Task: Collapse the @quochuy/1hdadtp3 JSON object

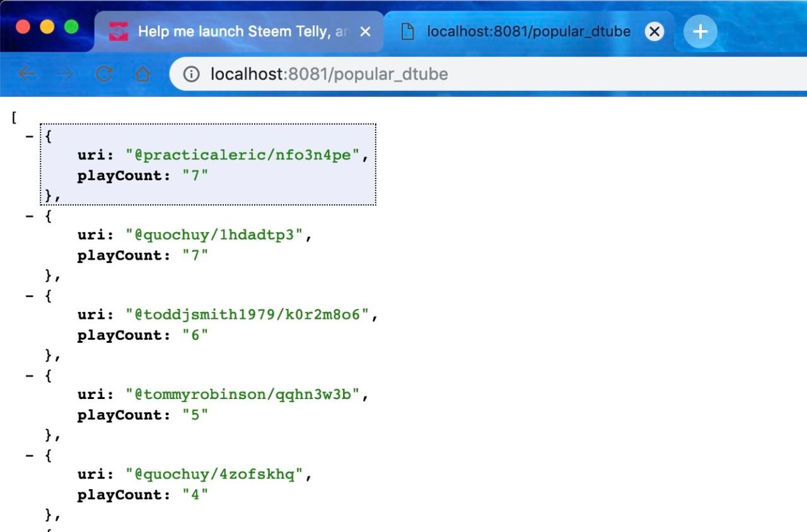Action: (29, 216)
